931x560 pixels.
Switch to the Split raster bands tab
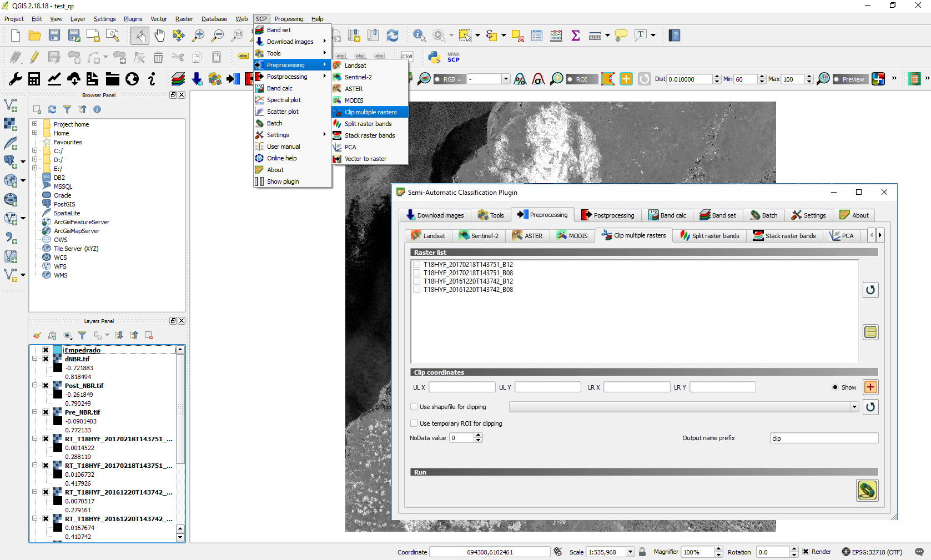709,235
